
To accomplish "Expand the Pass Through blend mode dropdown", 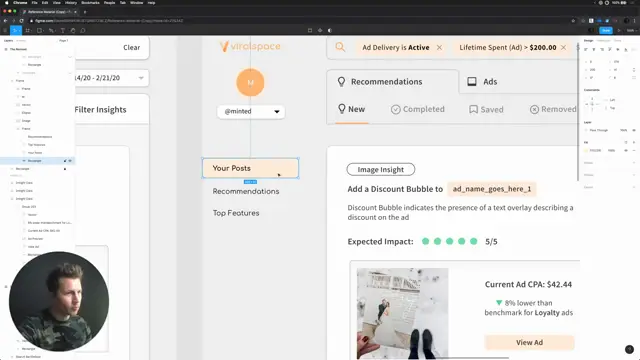I will pos(599,130).
